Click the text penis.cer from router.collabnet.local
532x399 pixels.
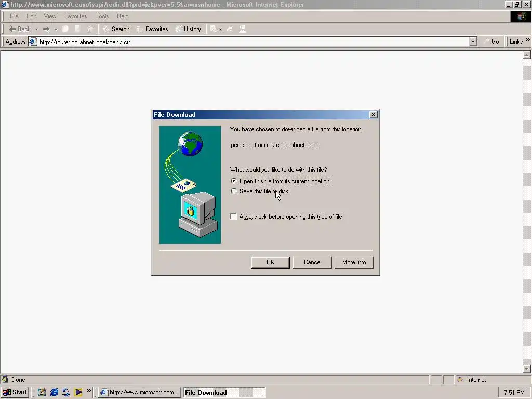click(274, 145)
